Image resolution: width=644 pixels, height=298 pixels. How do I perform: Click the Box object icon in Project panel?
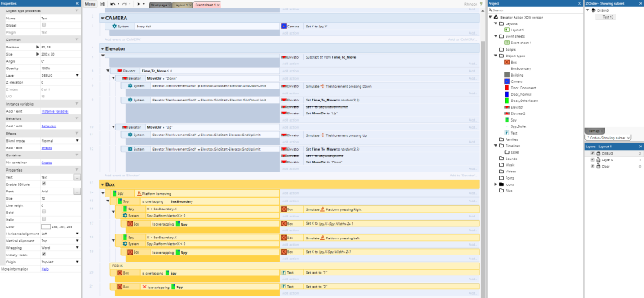506,62
